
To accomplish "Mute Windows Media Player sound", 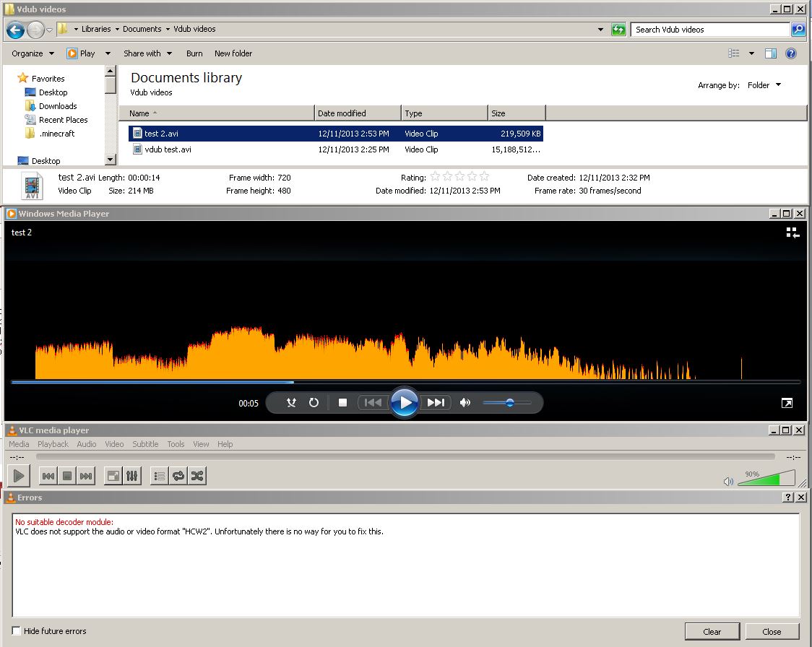I will [x=465, y=403].
